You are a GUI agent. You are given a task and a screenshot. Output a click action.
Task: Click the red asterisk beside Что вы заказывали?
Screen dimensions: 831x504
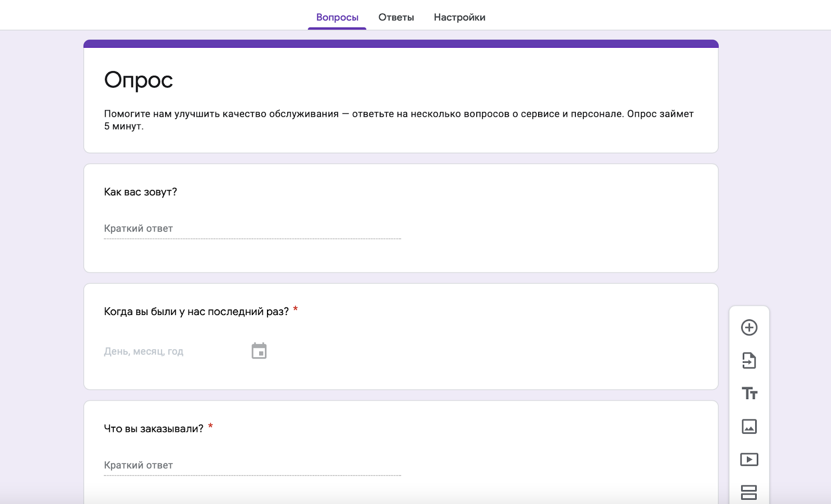[210, 427]
